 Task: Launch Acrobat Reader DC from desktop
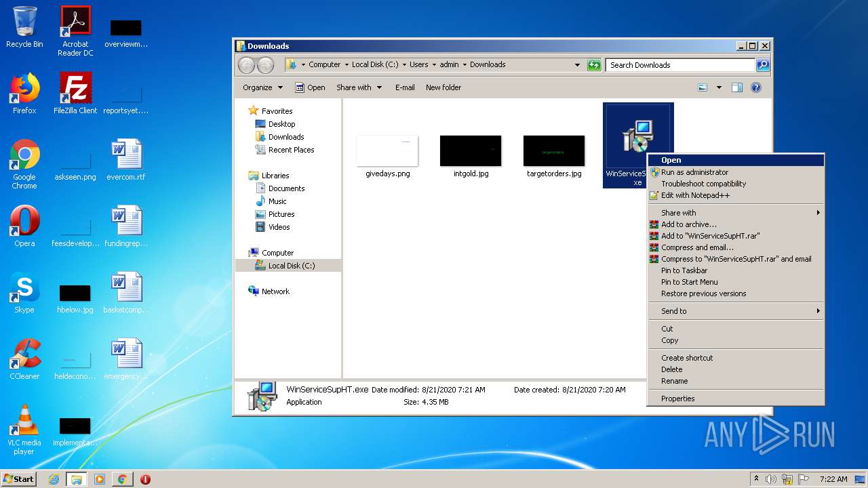(75, 31)
